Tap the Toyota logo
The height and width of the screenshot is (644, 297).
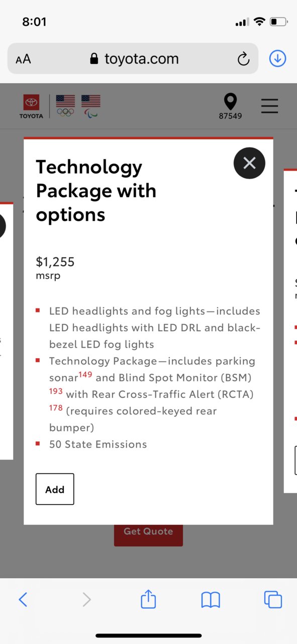[x=31, y=107]
